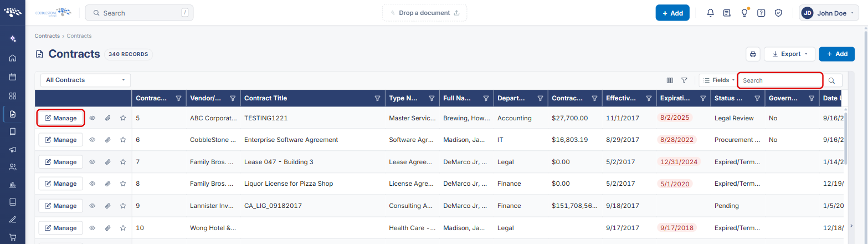The image size is (868, 244).
Task: Open the calendar icon in sidebar
Action: pos(13,77)
